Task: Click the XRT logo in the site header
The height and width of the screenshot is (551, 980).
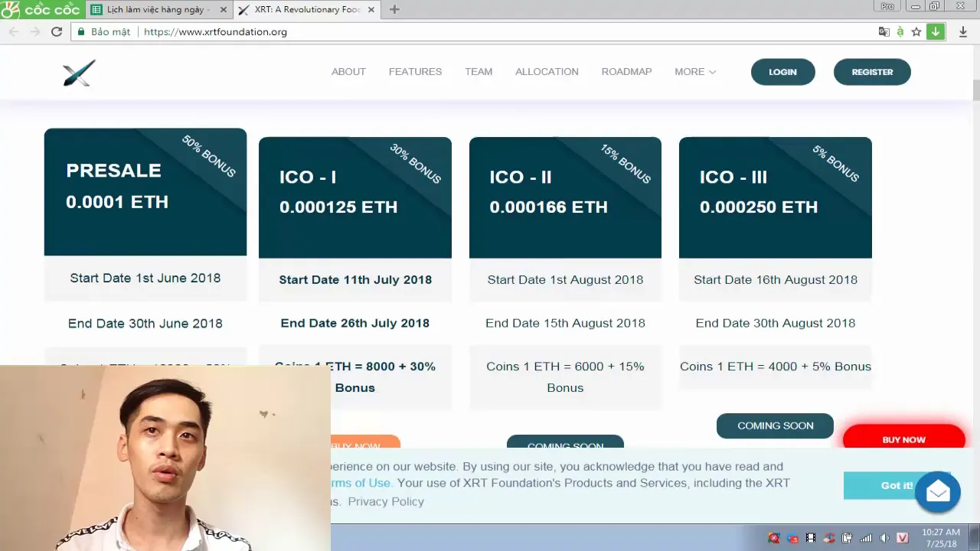Action: (x=79, y=73)
